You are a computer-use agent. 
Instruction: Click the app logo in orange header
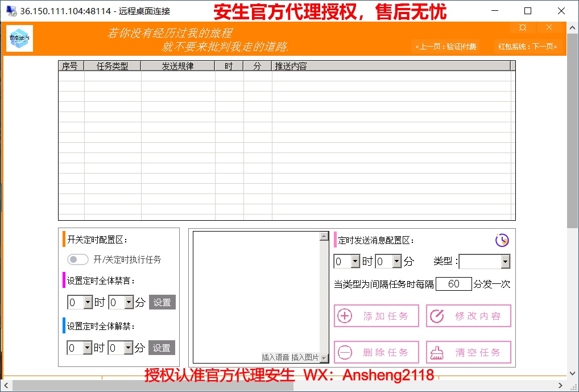point(20,39)
